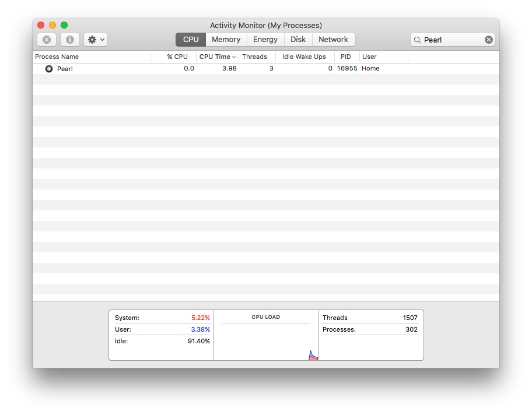Click the Home user cell
Image resolution: width=532 pixels, height=415 pixels.
click(370, 69)
